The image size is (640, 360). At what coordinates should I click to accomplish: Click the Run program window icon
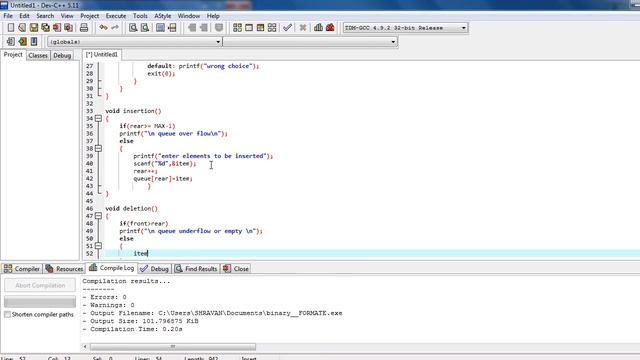tap(249, 28)
